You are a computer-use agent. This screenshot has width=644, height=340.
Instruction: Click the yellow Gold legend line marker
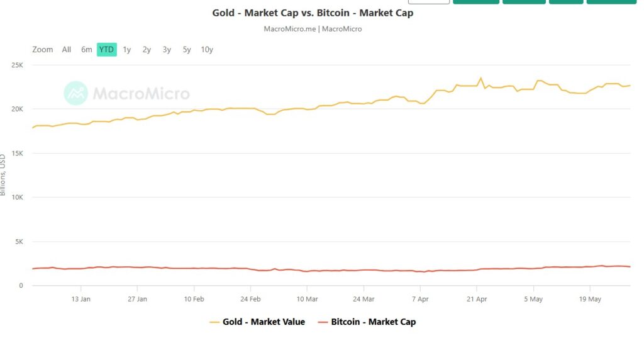pos(214,322)
